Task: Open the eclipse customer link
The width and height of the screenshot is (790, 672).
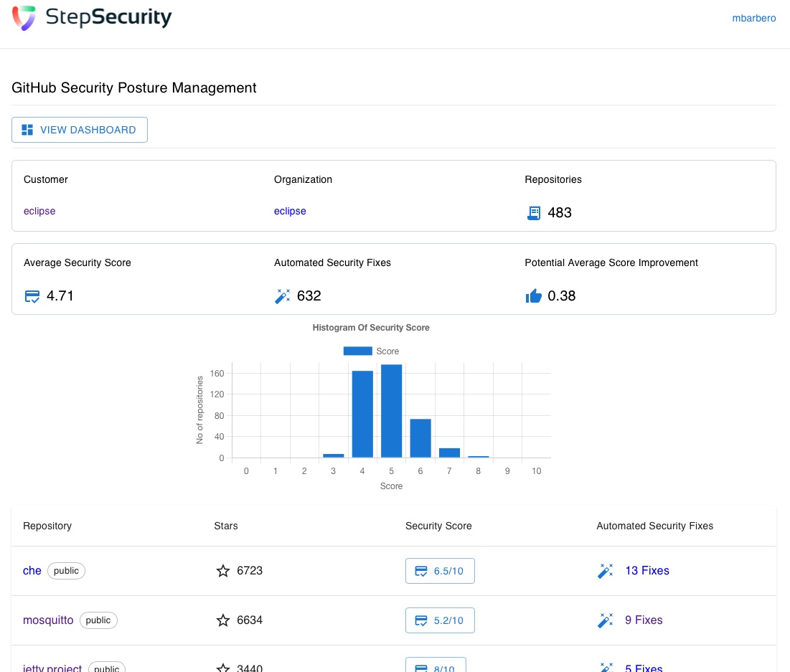Action: (39, 212)
